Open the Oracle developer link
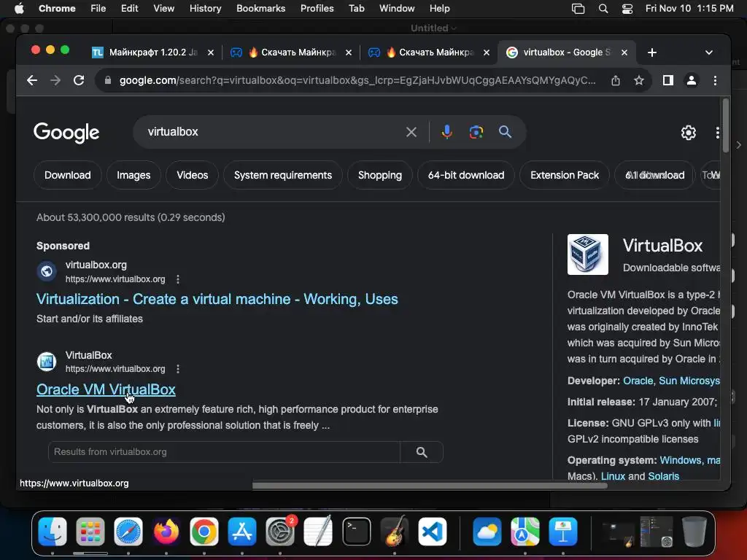747x560 pixels. point(638,381)
